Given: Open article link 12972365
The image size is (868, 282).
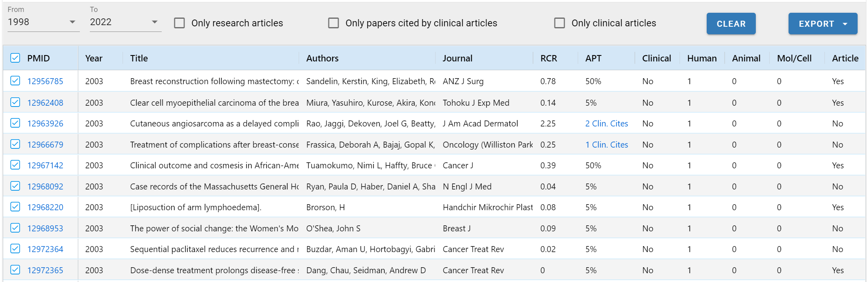Looking at the screenshot, I should (x=45, y=270).
